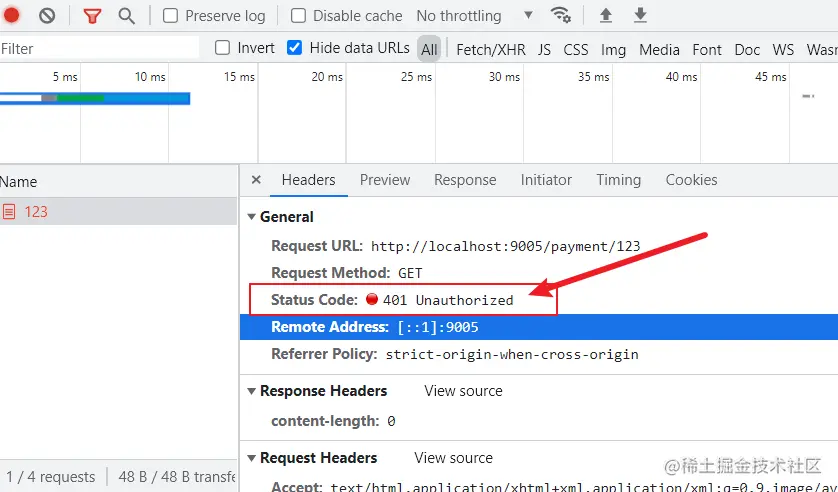The image size is (838, 492).
Task: Check the Disable cache option
Action: 299,16
